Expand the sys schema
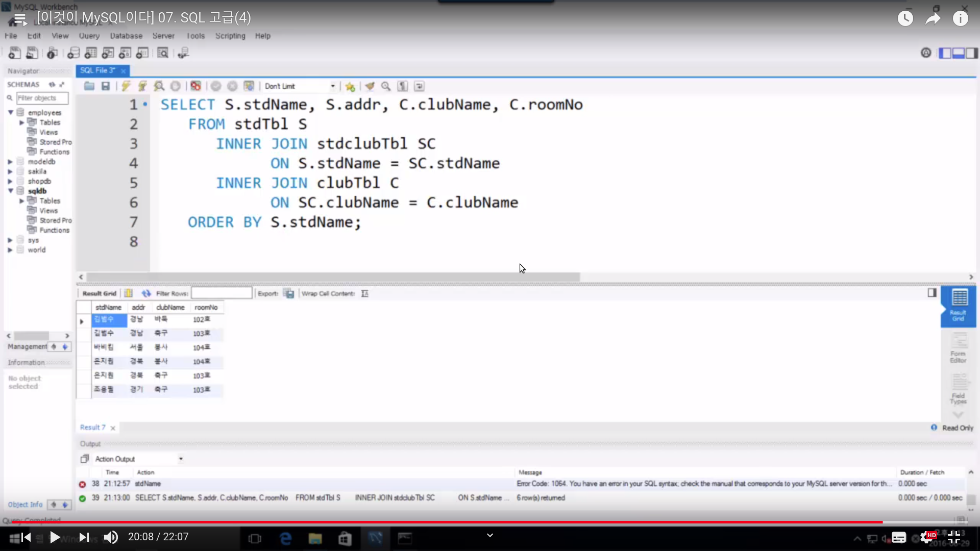Image resolution: width=980 pixels, height=551 pixels. click(10, 240)
